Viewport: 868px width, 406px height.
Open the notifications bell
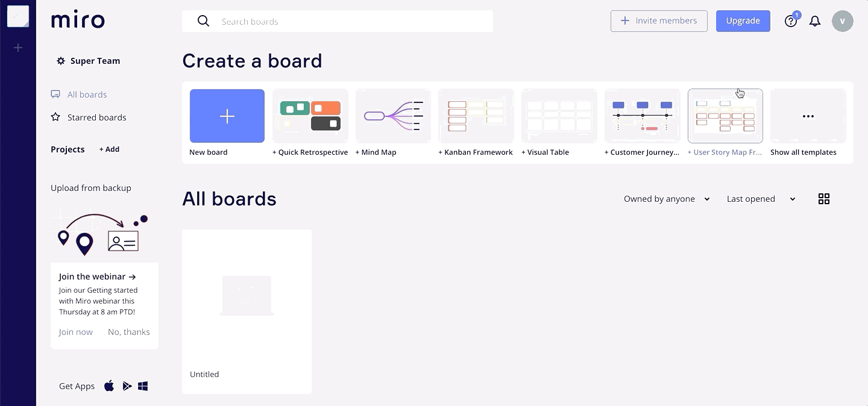[x=815, y=21]
